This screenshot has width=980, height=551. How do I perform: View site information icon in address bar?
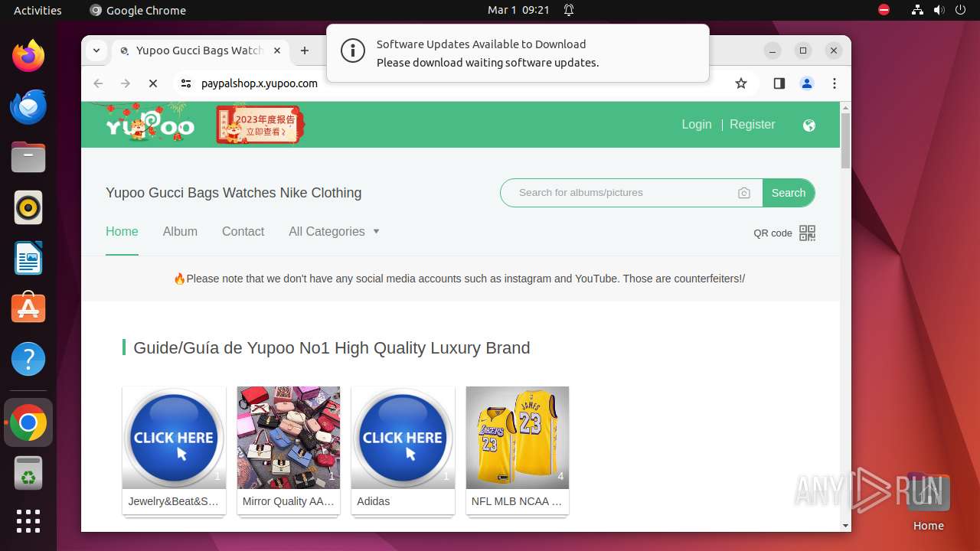click(x=186, y=83)
